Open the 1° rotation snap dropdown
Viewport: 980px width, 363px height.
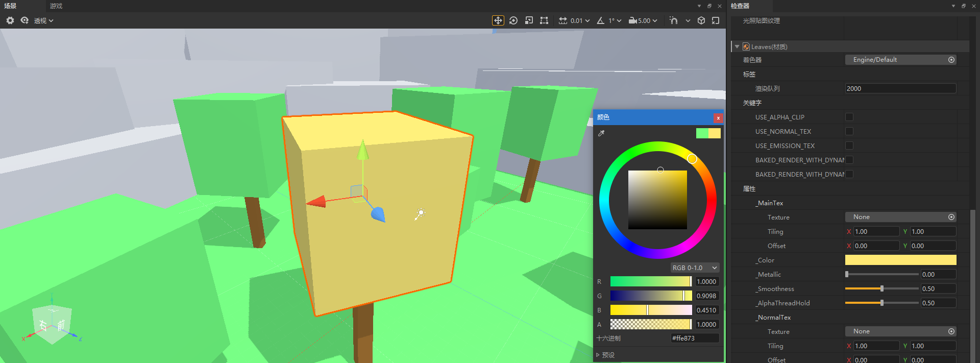point(615,20)
